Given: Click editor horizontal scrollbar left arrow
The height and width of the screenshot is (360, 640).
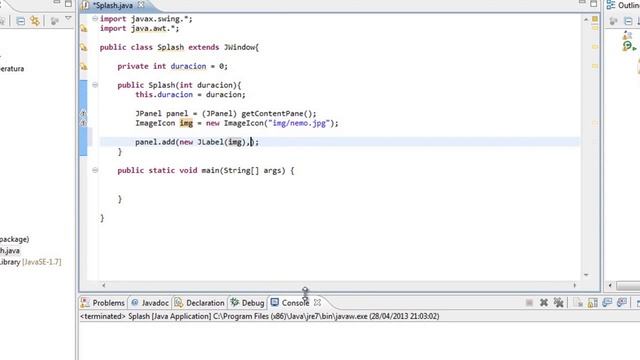Looking at the screenshot, I should (104, 285).
